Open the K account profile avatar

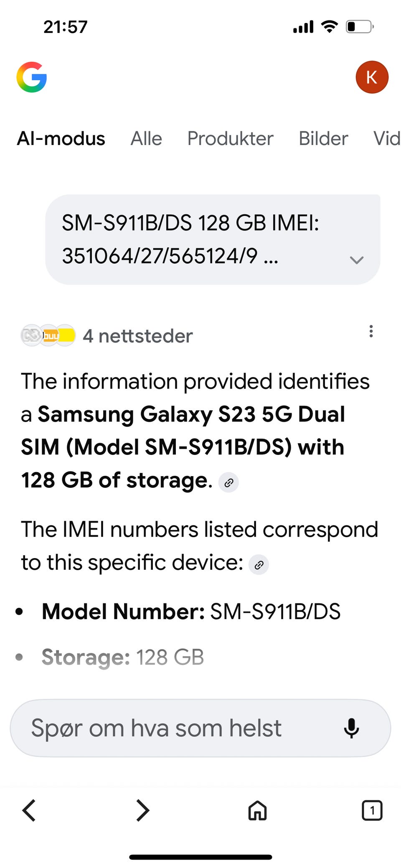(x=372, y=77)
